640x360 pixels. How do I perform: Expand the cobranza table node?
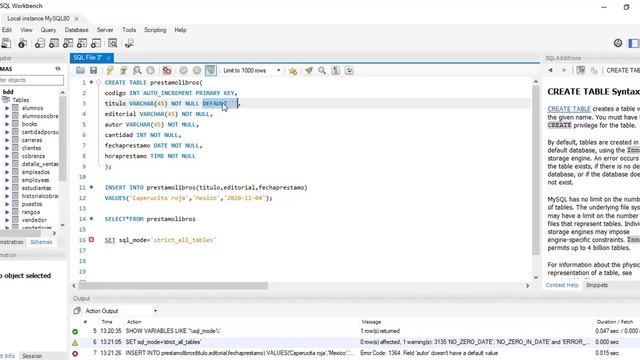point(7,156)
